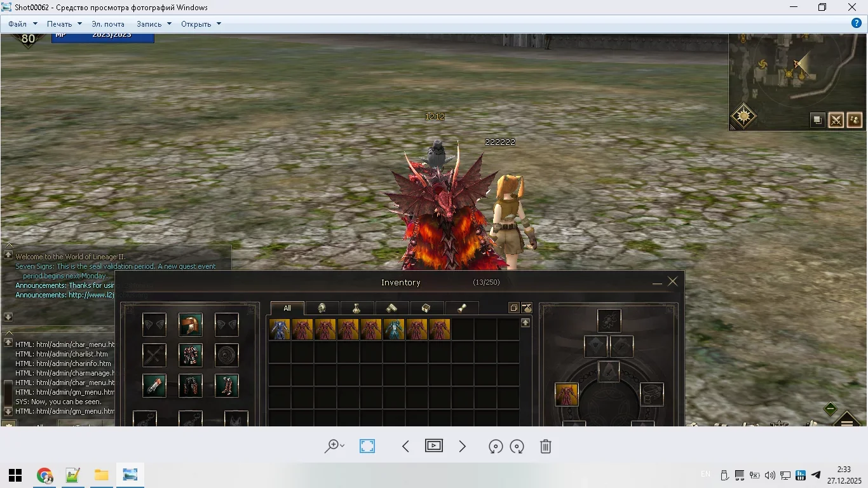Switch to the potion consumables inventory tab
This screenshot has width=868, height=488.
356,308
